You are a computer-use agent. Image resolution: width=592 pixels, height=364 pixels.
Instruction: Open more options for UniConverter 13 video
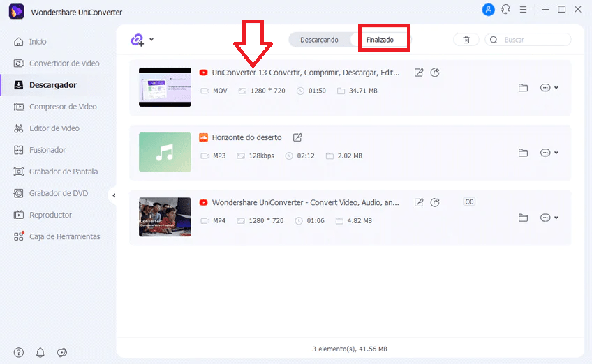[x=545, y=88]
